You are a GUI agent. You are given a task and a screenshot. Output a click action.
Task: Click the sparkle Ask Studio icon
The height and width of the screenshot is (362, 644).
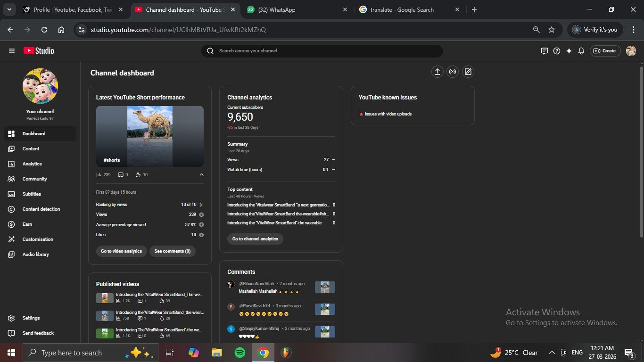pos(569,51)
